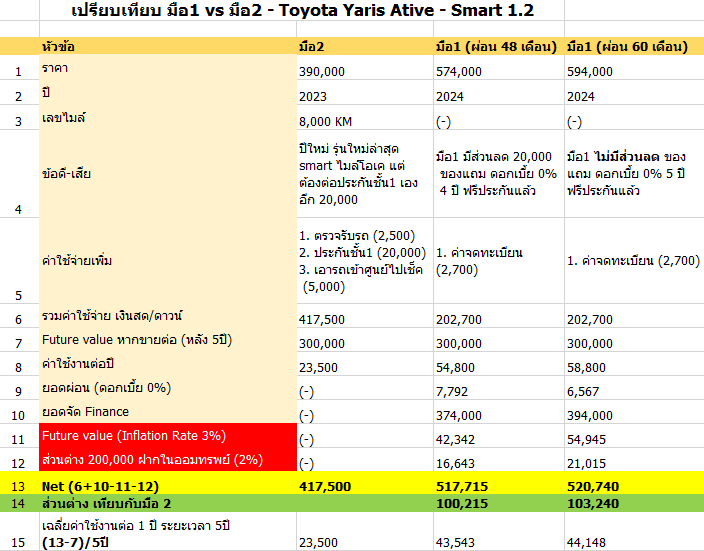Select the price cell 594,000

tap(634, 68)
